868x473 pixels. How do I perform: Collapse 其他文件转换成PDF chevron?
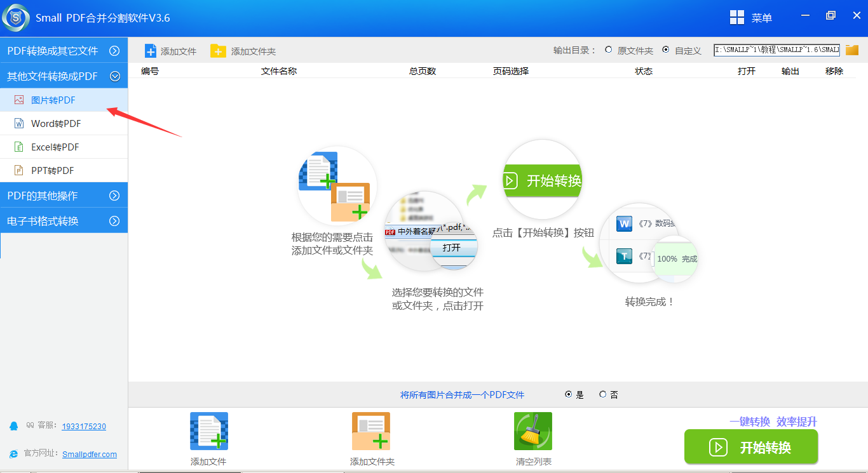point(115,76)
